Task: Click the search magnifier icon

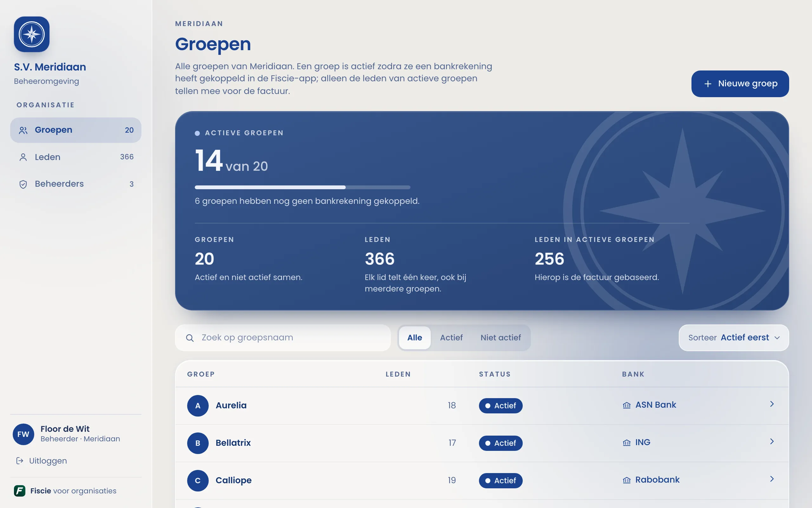Action: point(190,338)
